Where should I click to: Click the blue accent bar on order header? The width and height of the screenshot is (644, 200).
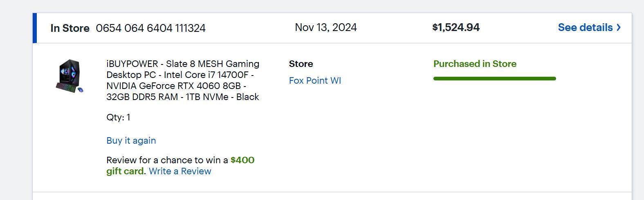(35, 28)
